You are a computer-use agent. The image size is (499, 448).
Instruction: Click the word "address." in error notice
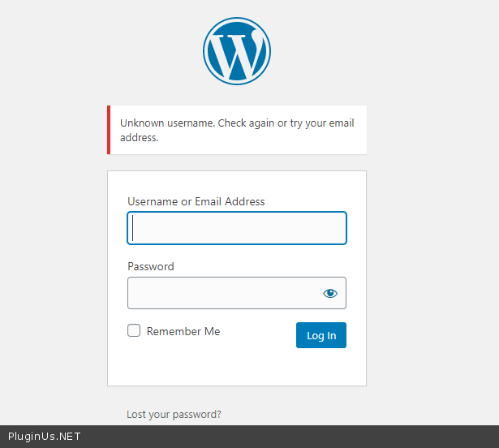click(x=139, y=138)
